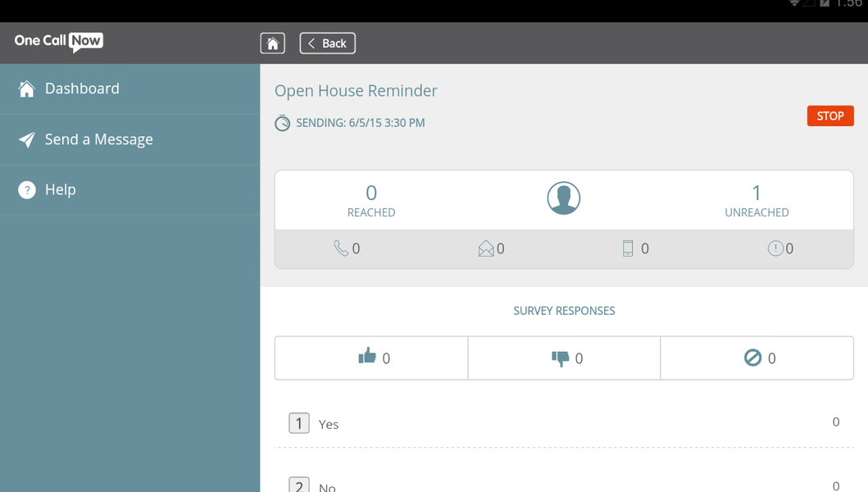Click the alert exclamation count icon

pyautogui.click(x=775, y=248)
